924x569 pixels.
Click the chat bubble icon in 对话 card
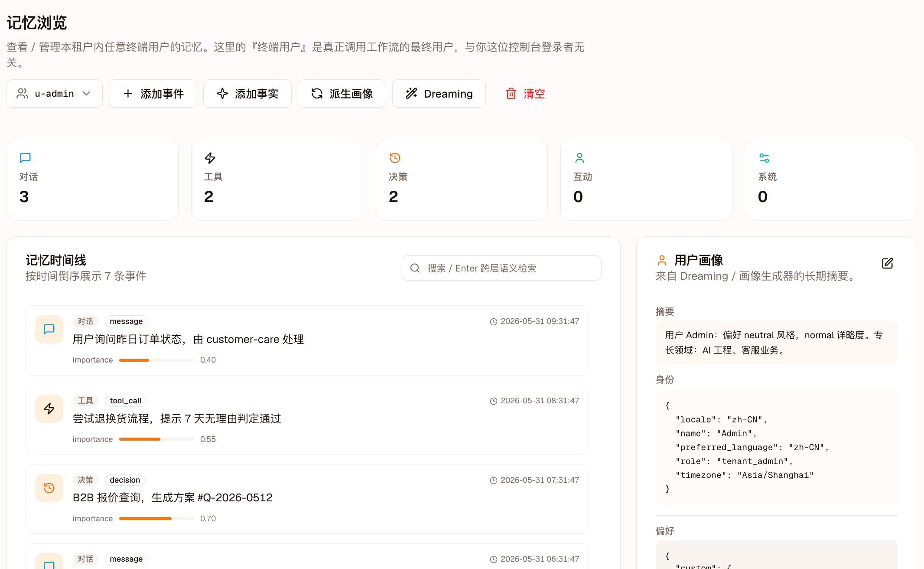click(25, 158)
